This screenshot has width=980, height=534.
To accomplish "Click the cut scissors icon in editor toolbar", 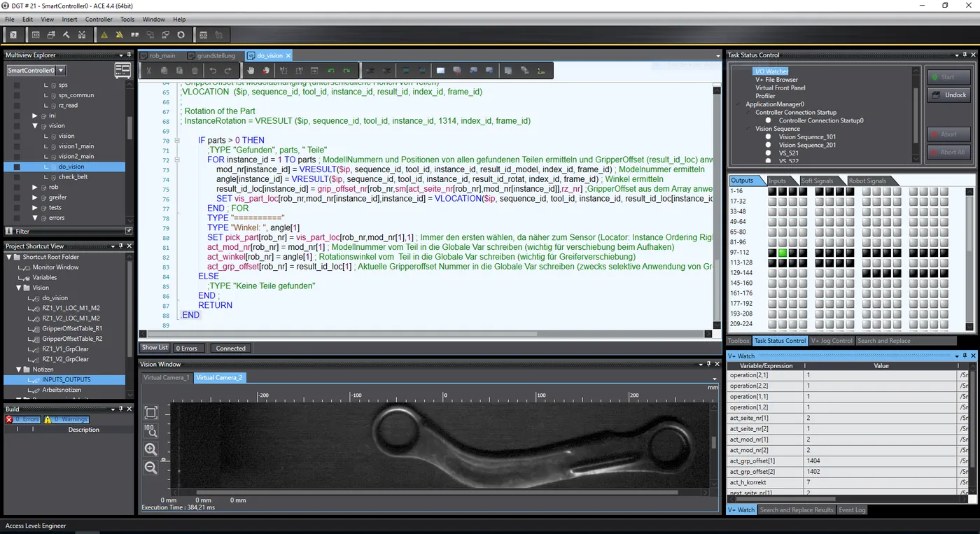I will click(148, 71).
